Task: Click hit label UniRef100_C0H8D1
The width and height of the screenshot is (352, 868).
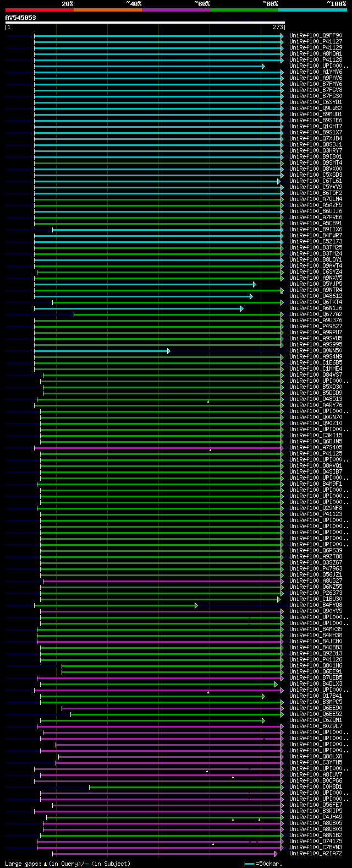Action: [316, 787]
